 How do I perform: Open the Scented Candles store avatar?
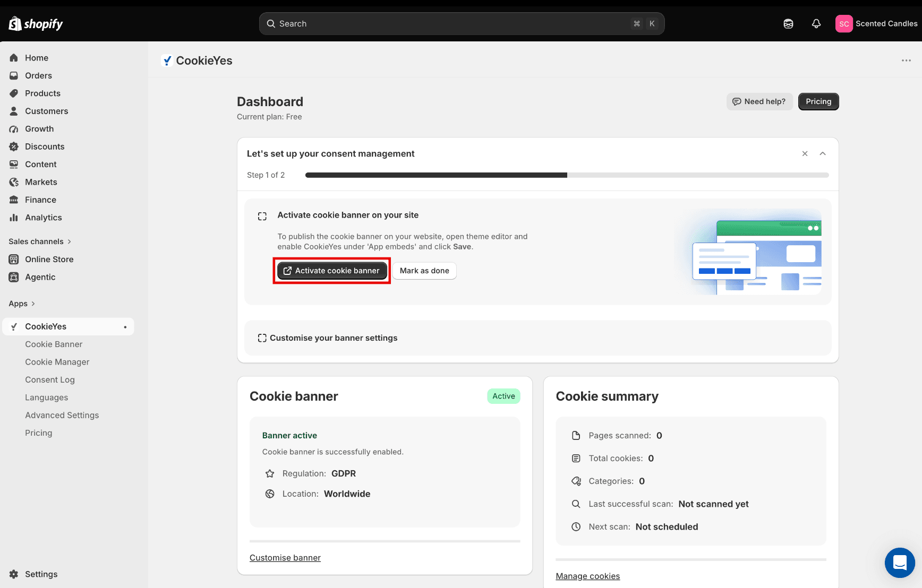coord(844,24)
